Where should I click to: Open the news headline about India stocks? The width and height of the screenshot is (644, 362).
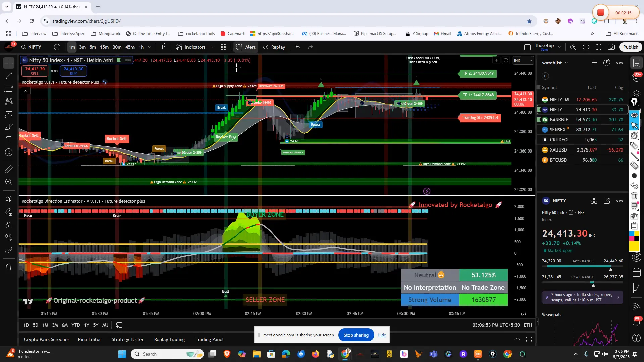(583, 297)
